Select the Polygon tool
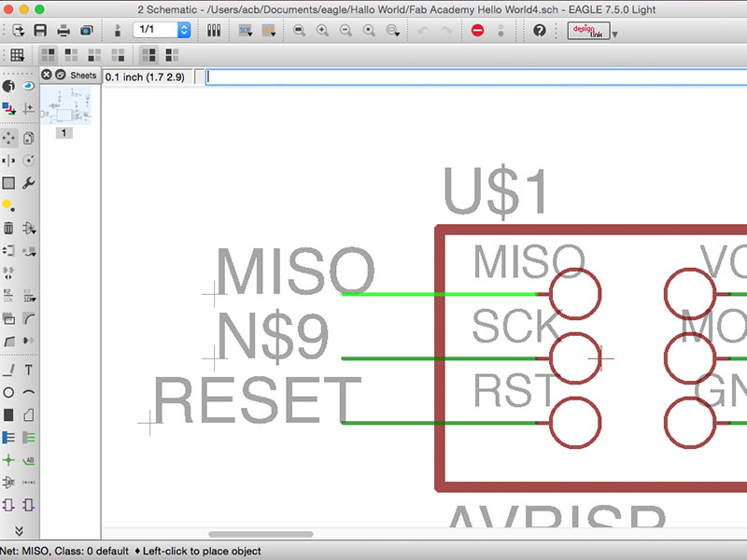The image size is (747, 560). [29, 414]
